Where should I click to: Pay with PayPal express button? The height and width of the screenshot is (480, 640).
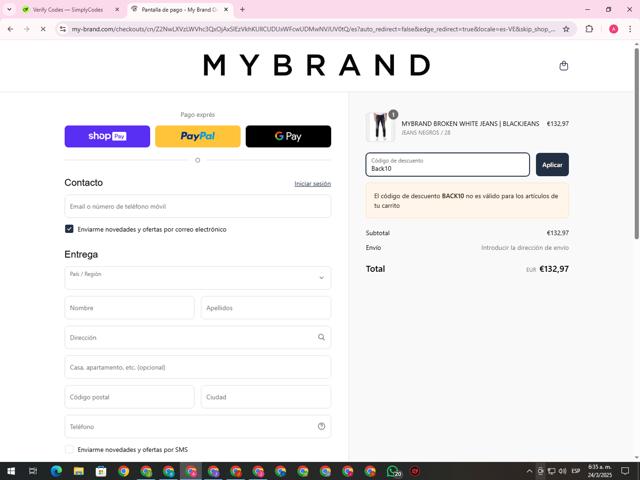point(198,136)
